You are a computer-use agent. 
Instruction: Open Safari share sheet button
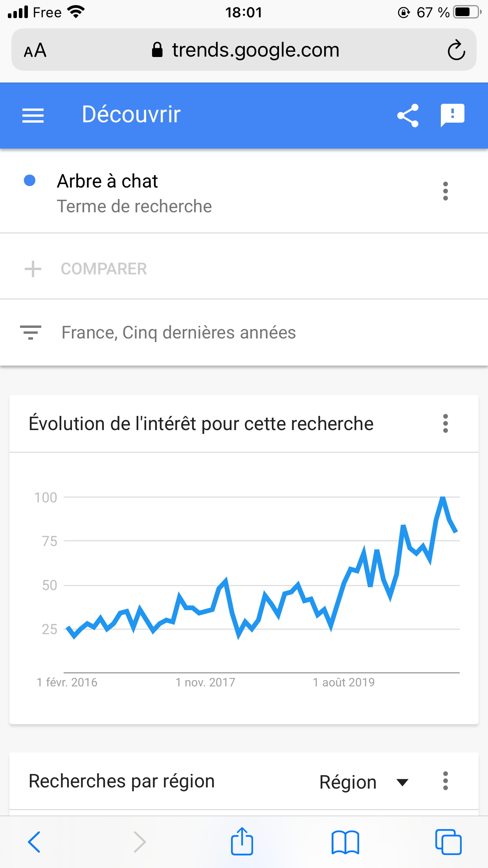click(x=242, y=842)
